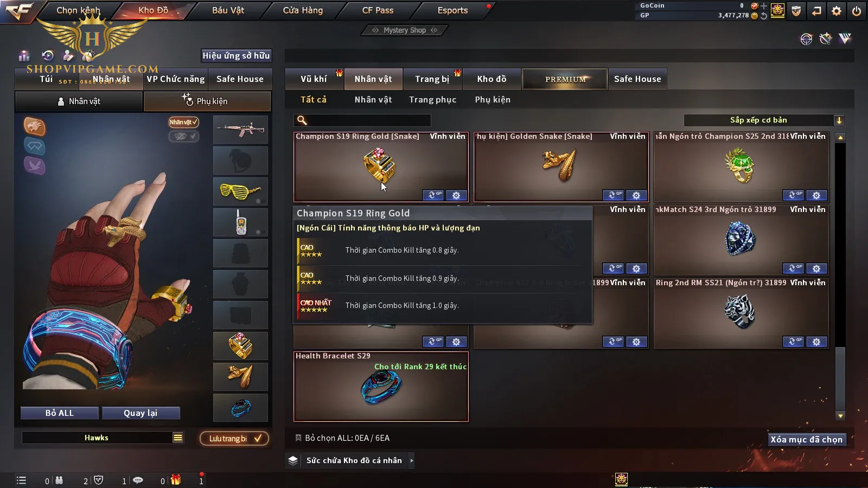Screen dimensions: 868x488
Task: Open the clan shield icon in top bar
Action: click(x=796, y=11)
